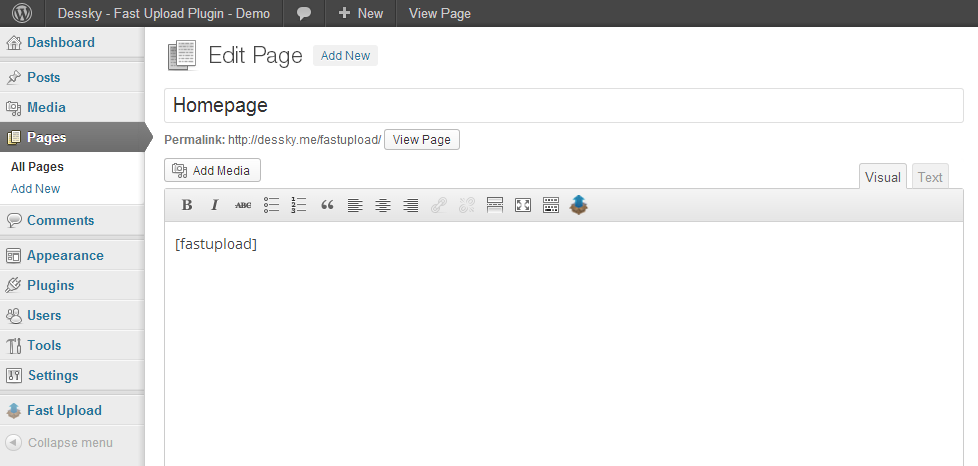Click the Italic formatting icon

pos(214,205)
